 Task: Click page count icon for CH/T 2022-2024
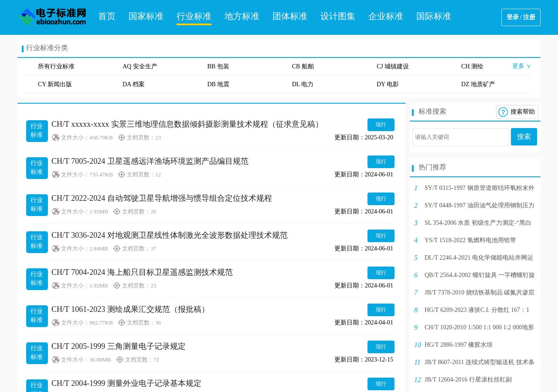tap(117, 212)
